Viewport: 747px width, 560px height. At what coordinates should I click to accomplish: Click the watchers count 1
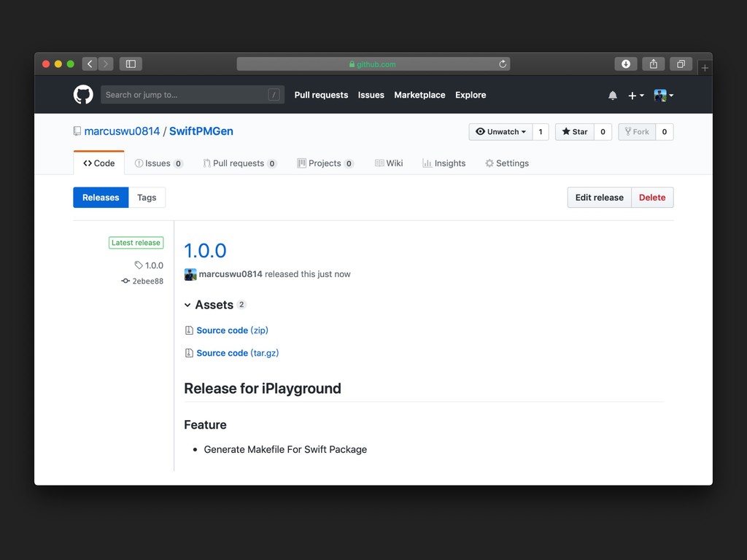[541, 132]
